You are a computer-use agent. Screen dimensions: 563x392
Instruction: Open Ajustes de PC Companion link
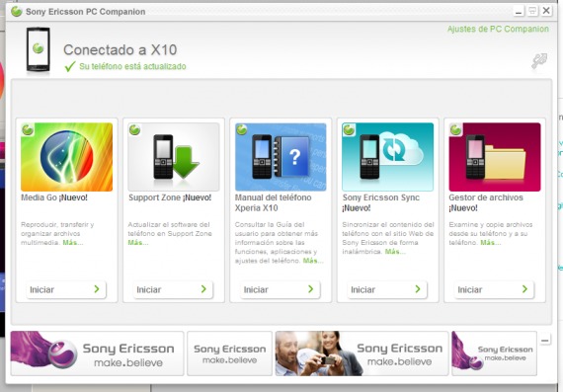[498, 29]
